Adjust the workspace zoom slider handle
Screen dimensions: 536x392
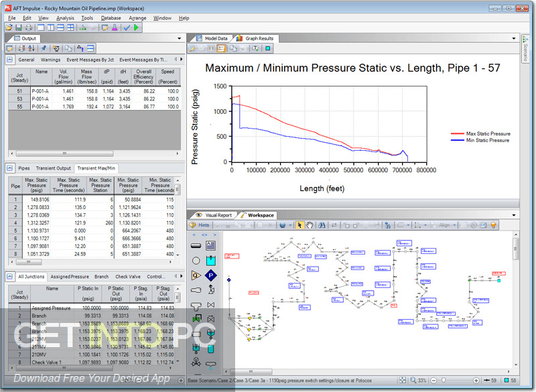pos(444,381)
